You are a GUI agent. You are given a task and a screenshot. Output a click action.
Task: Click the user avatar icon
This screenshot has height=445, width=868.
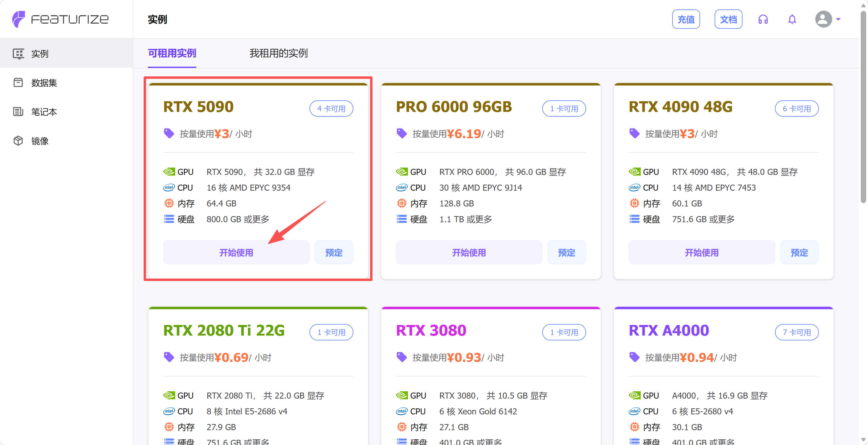click(823, 19)
